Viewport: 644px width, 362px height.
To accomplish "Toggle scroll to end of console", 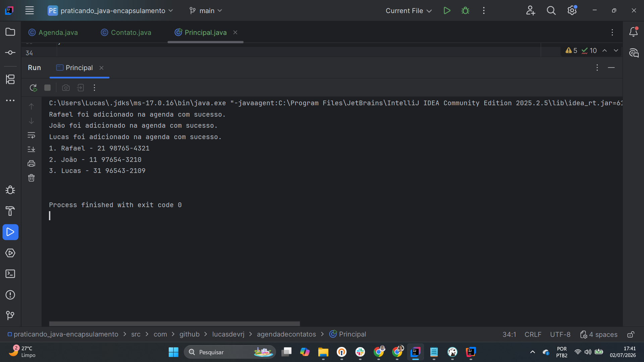I will (31, 149).
